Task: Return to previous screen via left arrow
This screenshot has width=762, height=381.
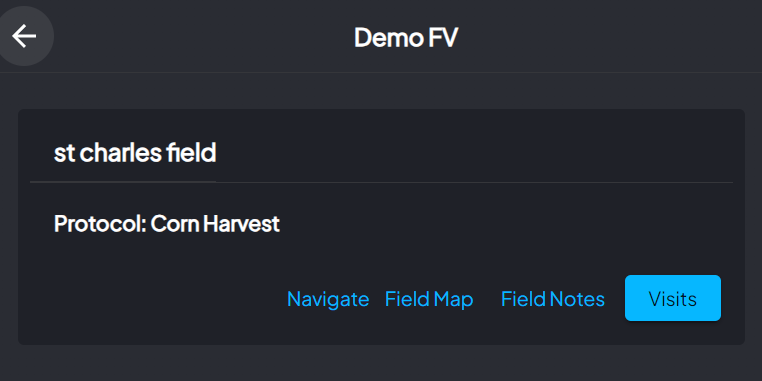Action: [x=24, y=36]
